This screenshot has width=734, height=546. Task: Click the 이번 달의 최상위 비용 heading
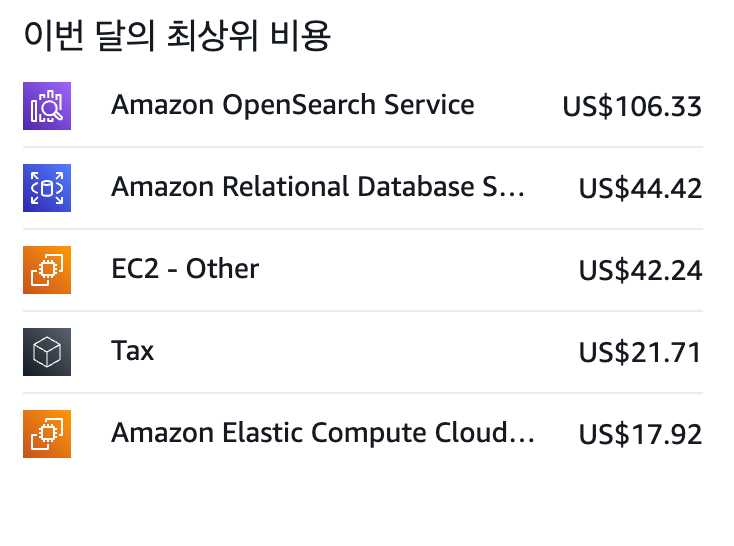click(177, 36)
